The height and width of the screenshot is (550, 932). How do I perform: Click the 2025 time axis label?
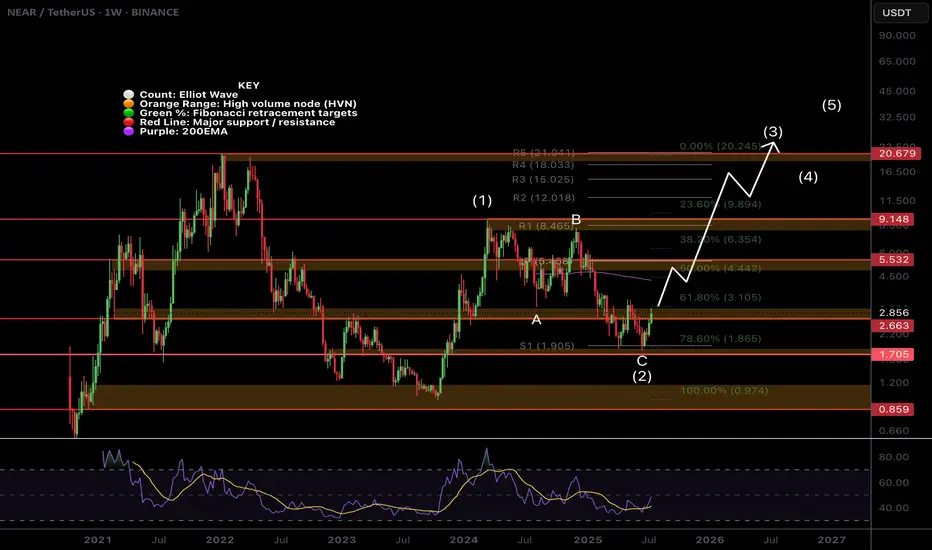(588, 540)
